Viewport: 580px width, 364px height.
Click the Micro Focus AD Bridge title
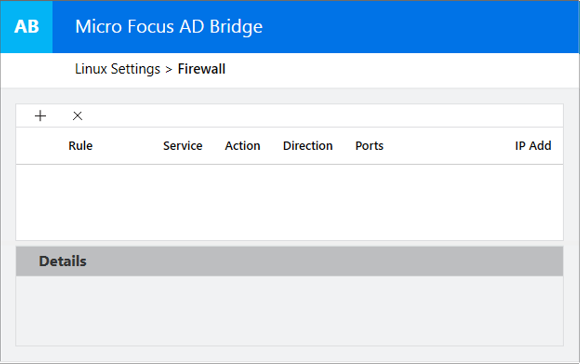coord(169,27)
